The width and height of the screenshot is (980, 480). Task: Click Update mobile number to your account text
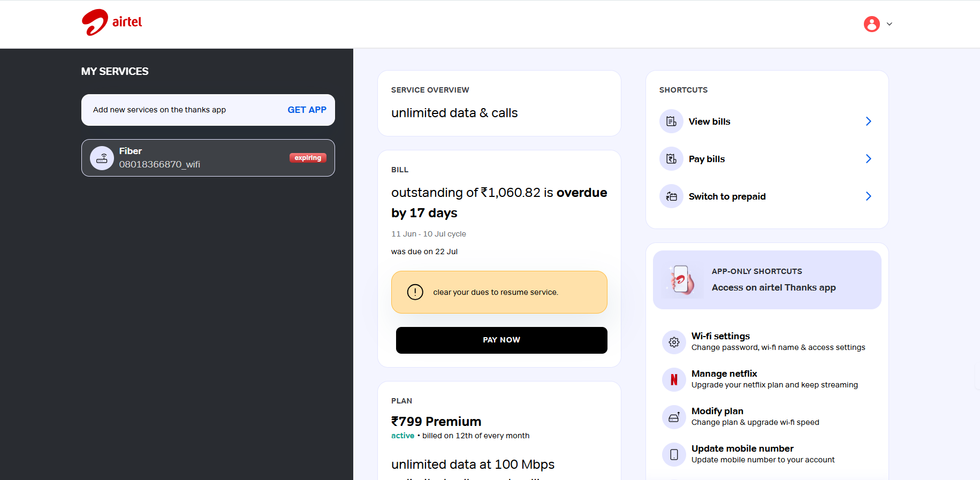[763, 460]
